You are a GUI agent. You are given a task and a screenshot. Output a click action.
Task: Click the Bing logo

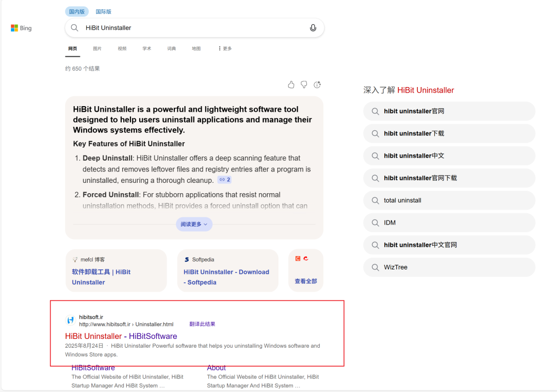pos(21,28)
